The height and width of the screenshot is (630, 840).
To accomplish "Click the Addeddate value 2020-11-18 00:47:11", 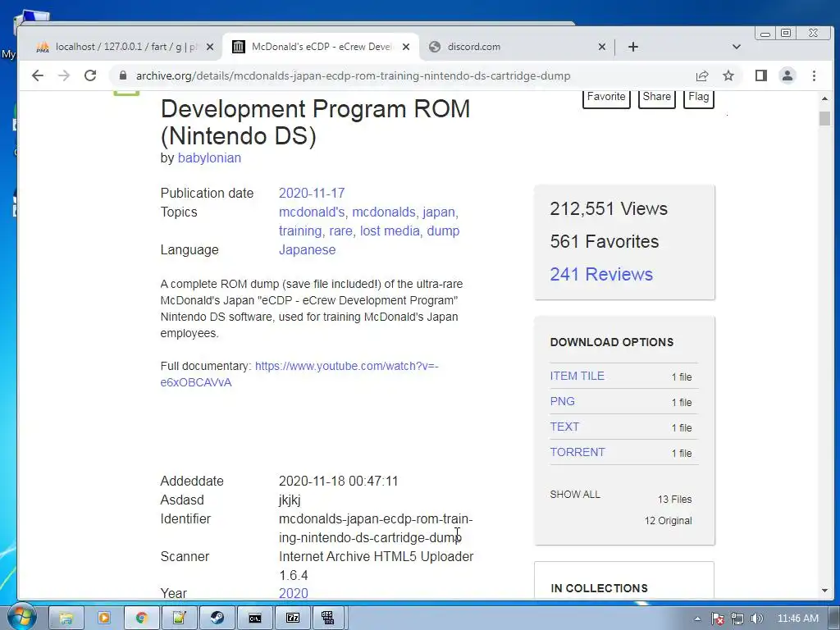I will pos(338,481).
